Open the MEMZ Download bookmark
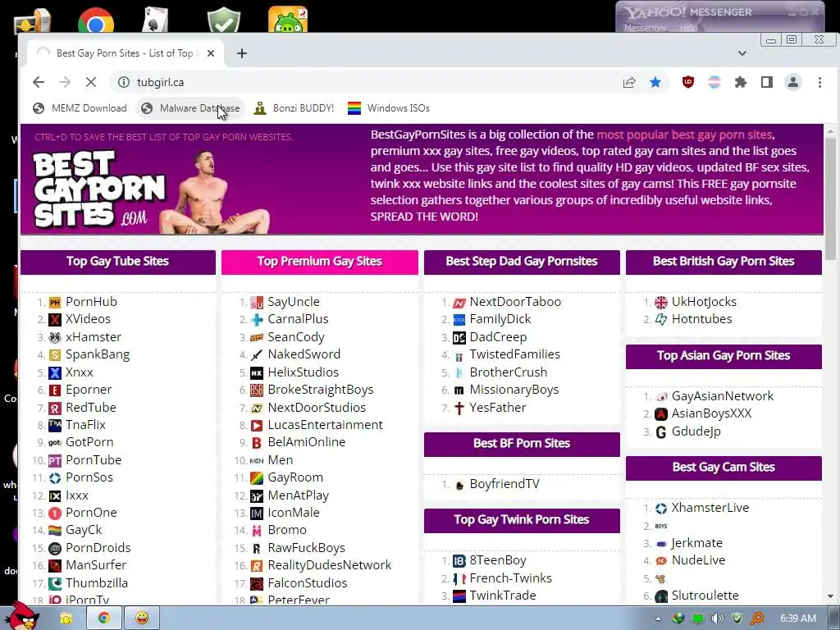Viewport: 840px width, 630px height. click(80, 108)
